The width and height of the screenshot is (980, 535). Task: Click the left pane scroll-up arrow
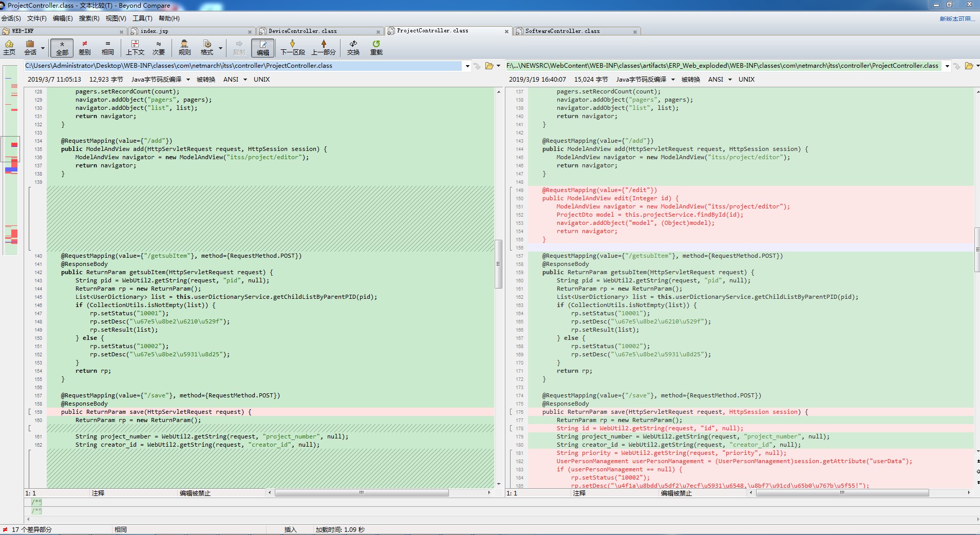[x=498, y=91]
